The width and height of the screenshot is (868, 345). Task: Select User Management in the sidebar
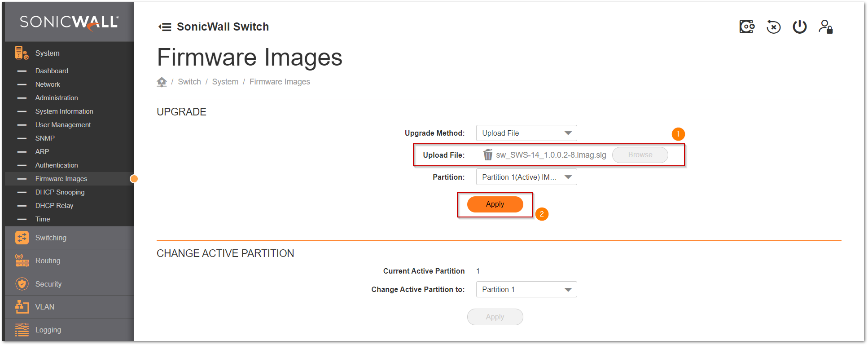pyautogui.click(x=63, y=125)
